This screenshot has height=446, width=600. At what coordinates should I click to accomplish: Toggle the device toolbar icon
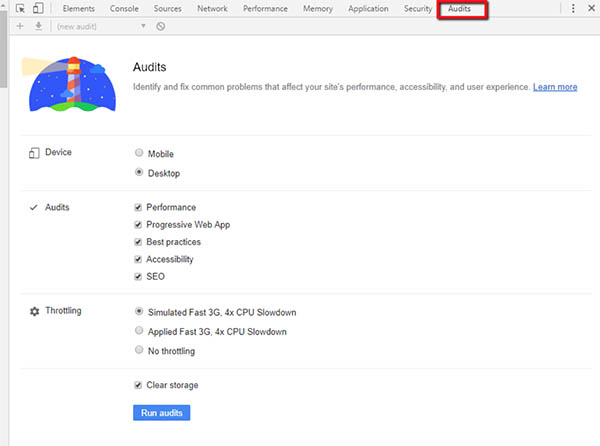click(x=38, y=8)
